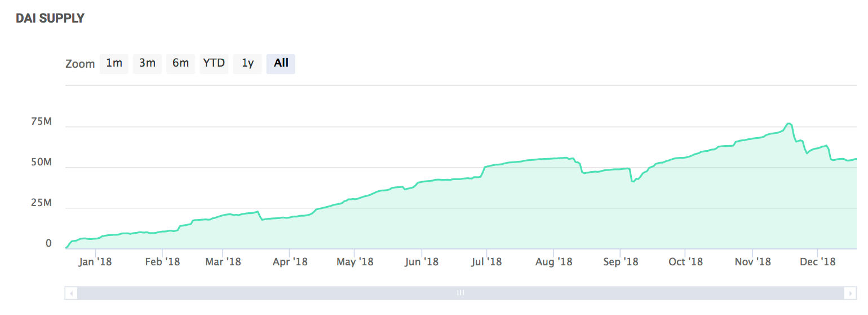
Task: Select the 6m zoom range button
Action: tap(180, 63)
